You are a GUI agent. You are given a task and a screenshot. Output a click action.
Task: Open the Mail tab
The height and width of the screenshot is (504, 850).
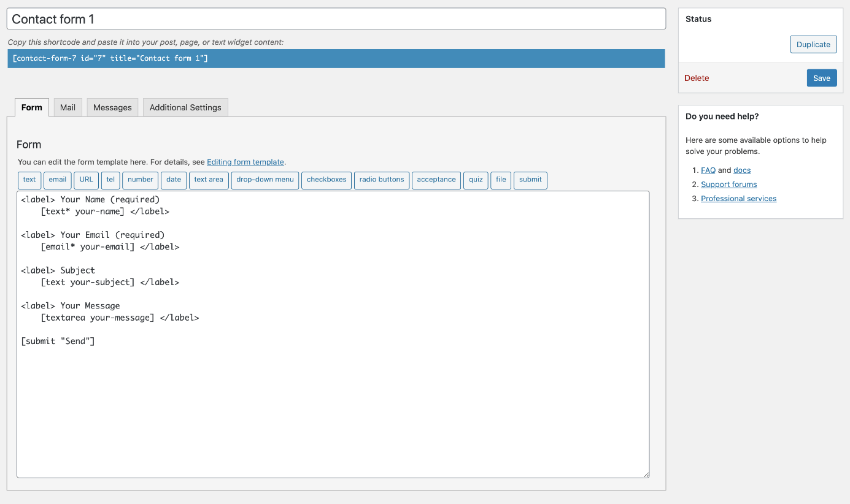pyautogui.click(x=68, y=107)
